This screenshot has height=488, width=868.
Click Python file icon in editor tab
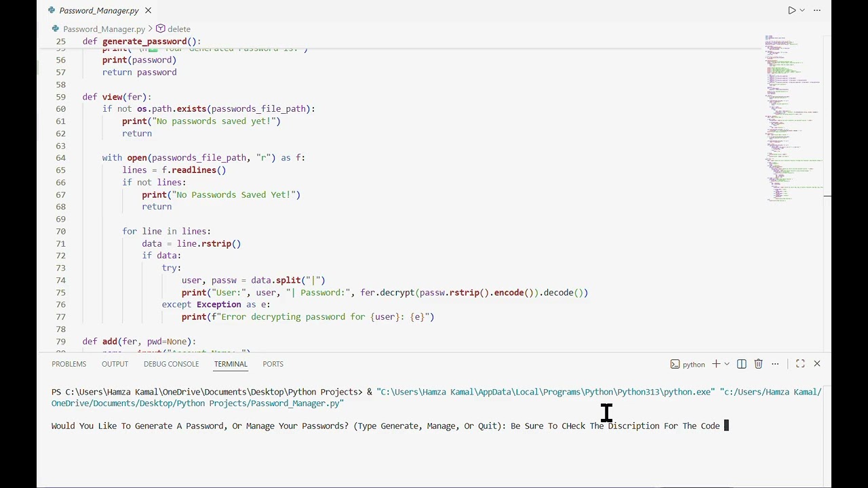tap(52, 10)
